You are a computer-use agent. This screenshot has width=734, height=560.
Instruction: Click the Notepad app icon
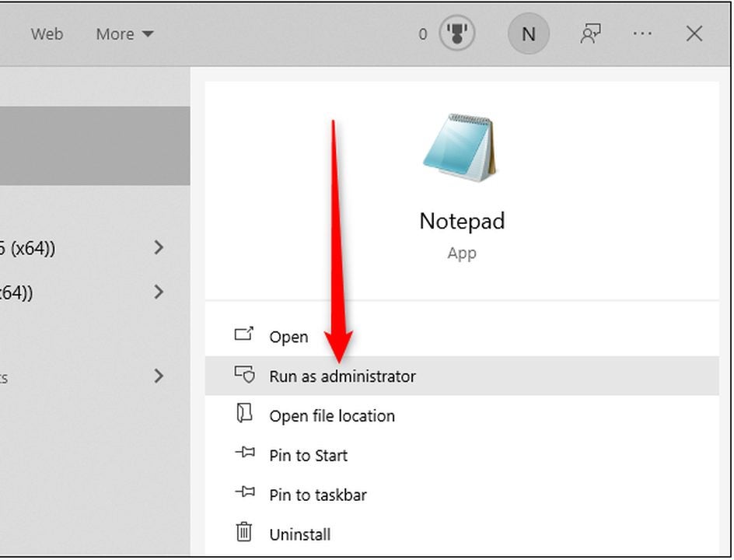(460, 148)
